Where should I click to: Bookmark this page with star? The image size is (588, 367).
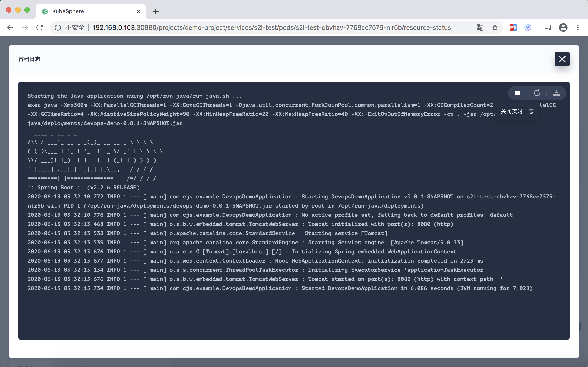[495, 27]
